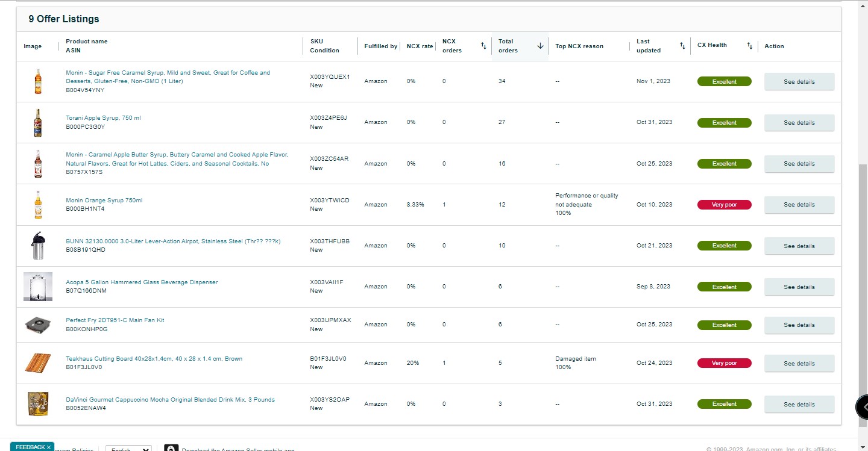Open the Feedback tab

coord(30,447)
